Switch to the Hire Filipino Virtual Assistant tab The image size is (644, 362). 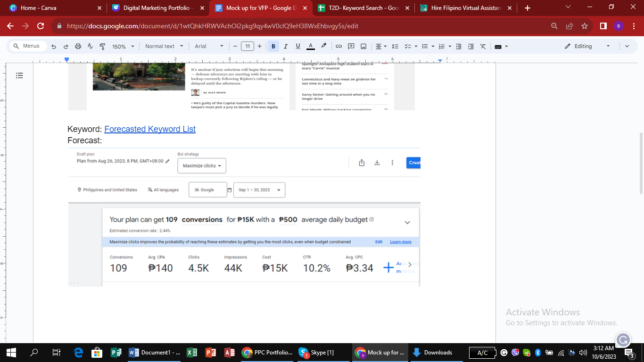point(466,8)
